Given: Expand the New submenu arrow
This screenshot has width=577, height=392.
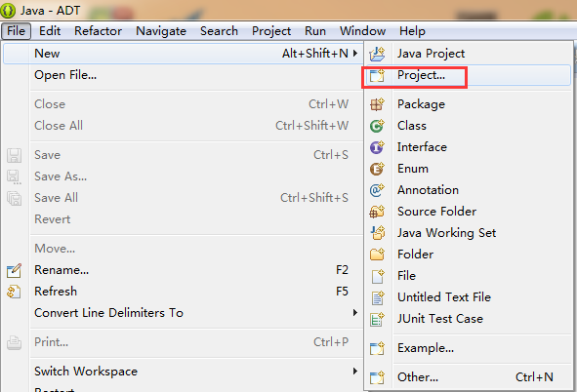Looking at the screenshot, I should 355,54.
